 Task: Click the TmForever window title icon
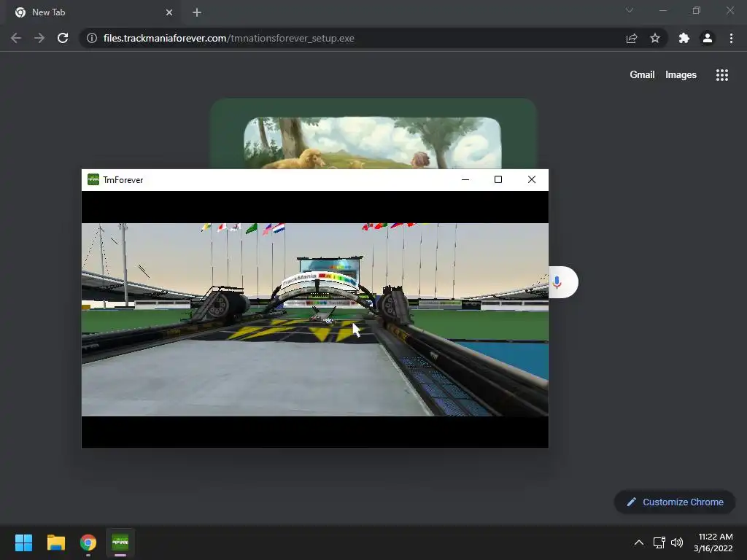(93, 179)
